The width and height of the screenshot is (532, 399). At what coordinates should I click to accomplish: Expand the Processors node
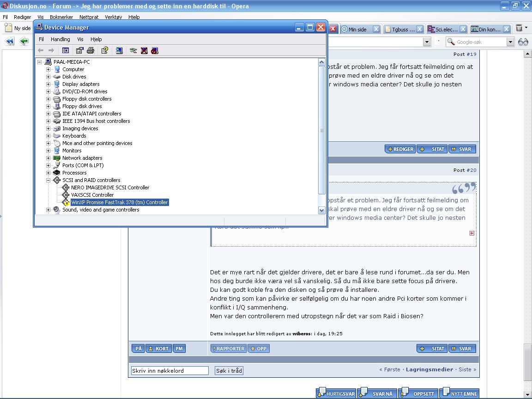coord(48,173)
